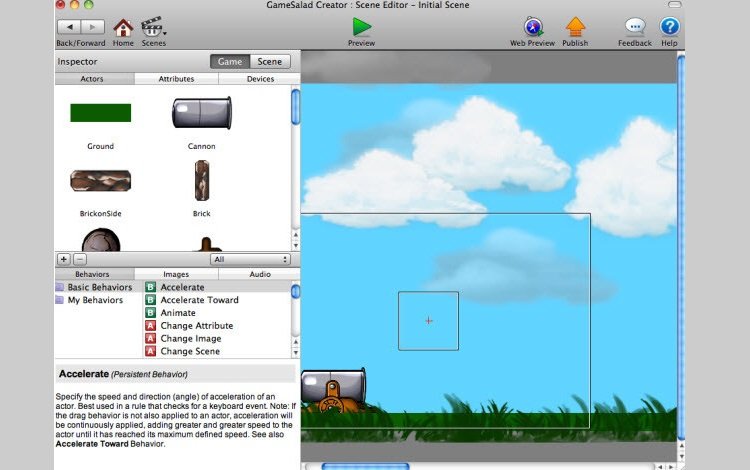Click the actors list scrollbar thumb
750x470 pixels.
pyautogui.click(x=296, y=107)
